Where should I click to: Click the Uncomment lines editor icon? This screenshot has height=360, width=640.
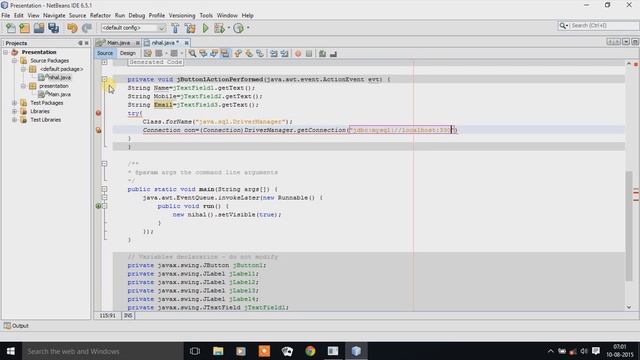click(x=333, y=53)
